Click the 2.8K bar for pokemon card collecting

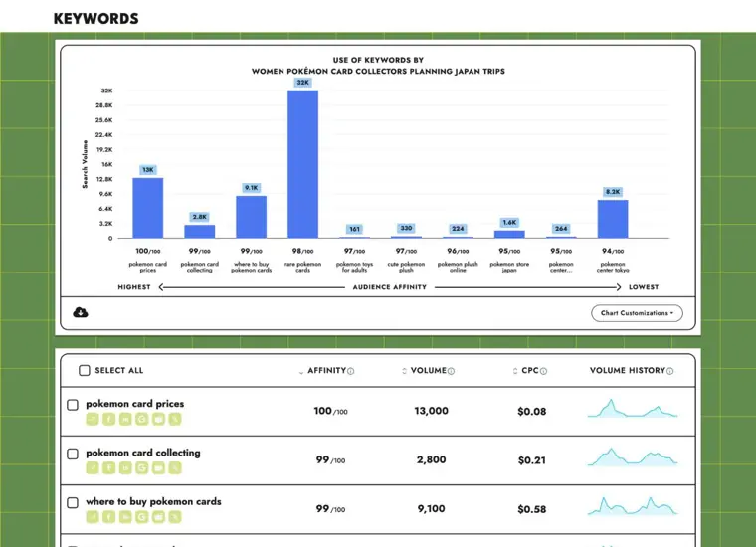click(200, 232)
